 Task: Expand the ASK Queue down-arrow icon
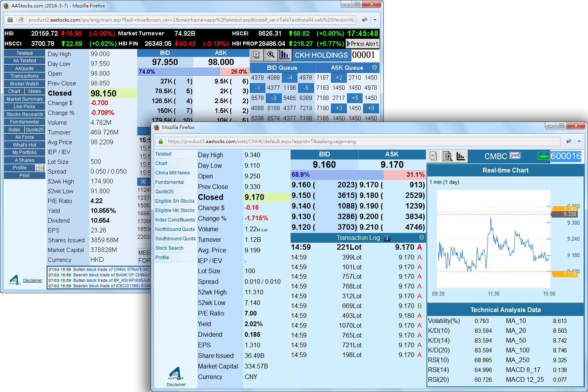(374, 67)
